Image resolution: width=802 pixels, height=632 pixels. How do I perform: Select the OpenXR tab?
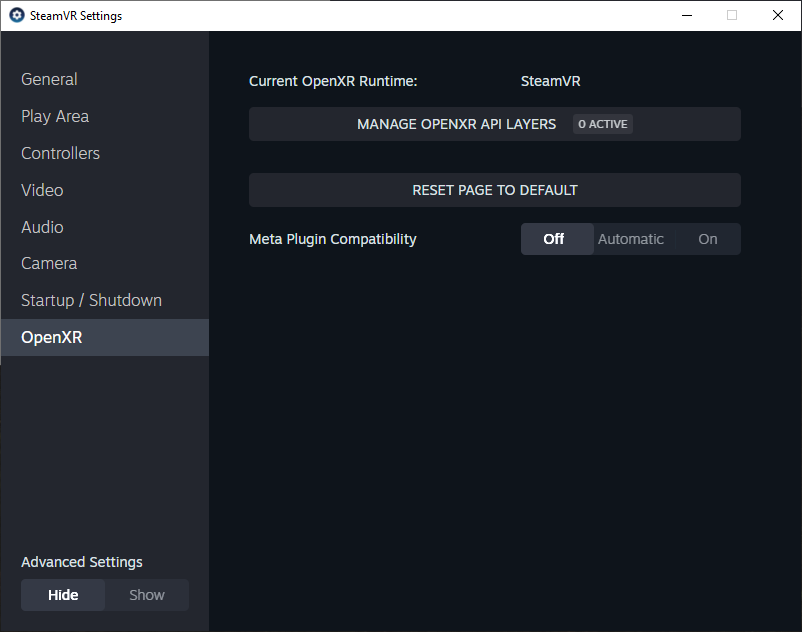104,337
